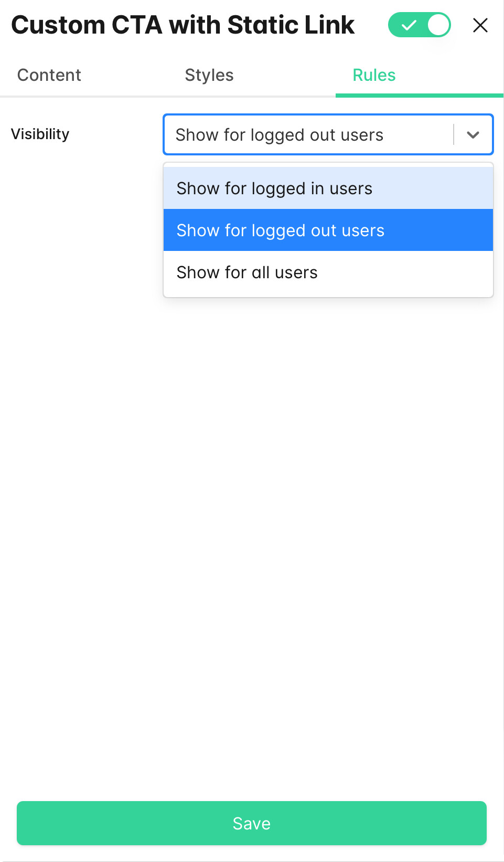Viewport: 504px width, 862px height.
Task: Close the Custom CTA panel with the X
Action: click(480, 25)
